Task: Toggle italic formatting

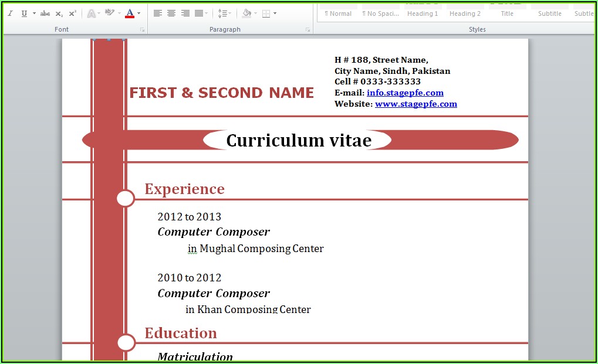Action: tap(10, 13)
